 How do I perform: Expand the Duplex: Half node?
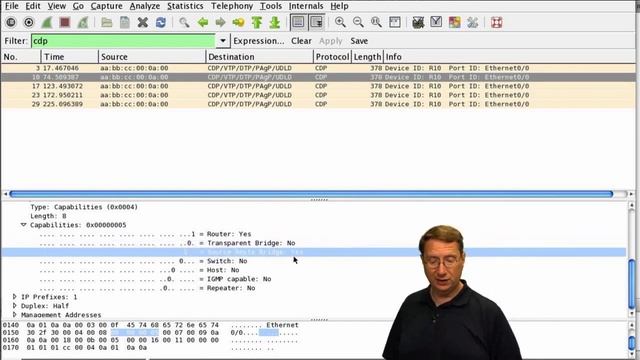click(15, 306)
